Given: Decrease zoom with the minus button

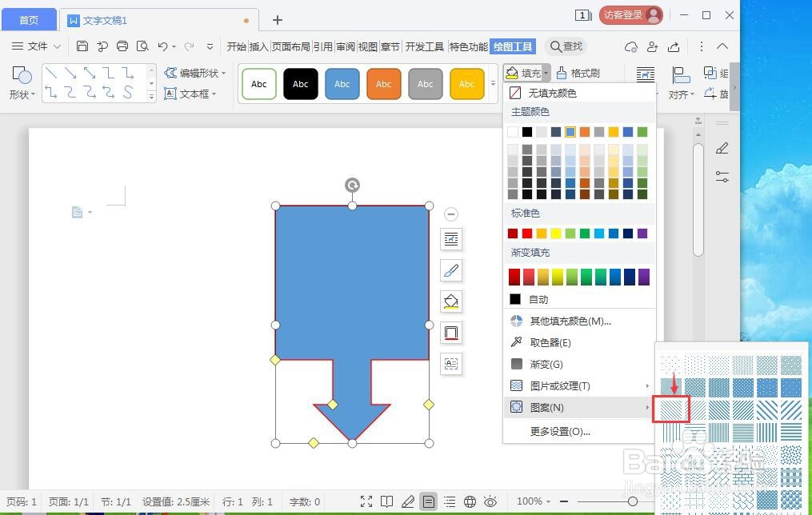Looking at the screenshot, I should tap(564, 501).
